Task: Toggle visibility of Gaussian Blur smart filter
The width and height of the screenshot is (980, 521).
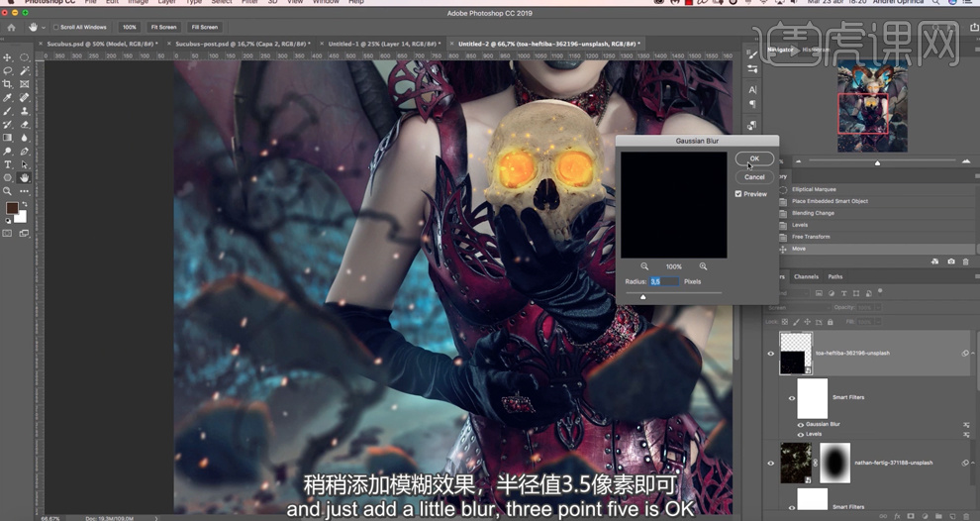Action: tap(801, 423)
